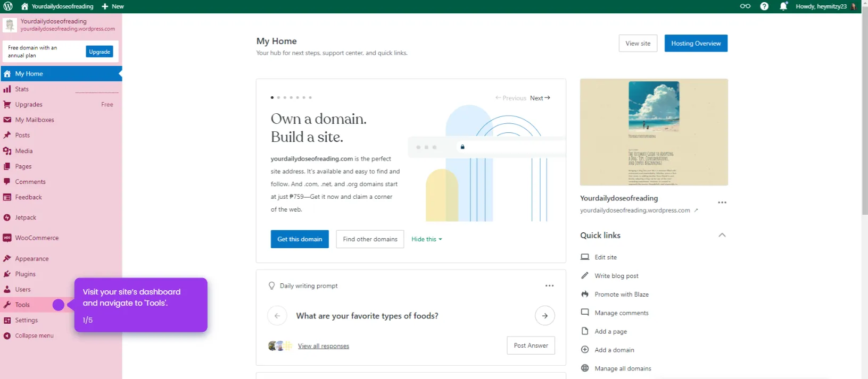Viewport: 868px width, 379px height.
Task: Open the site card ellipsis menu
Action: click(x=722, y=203)
